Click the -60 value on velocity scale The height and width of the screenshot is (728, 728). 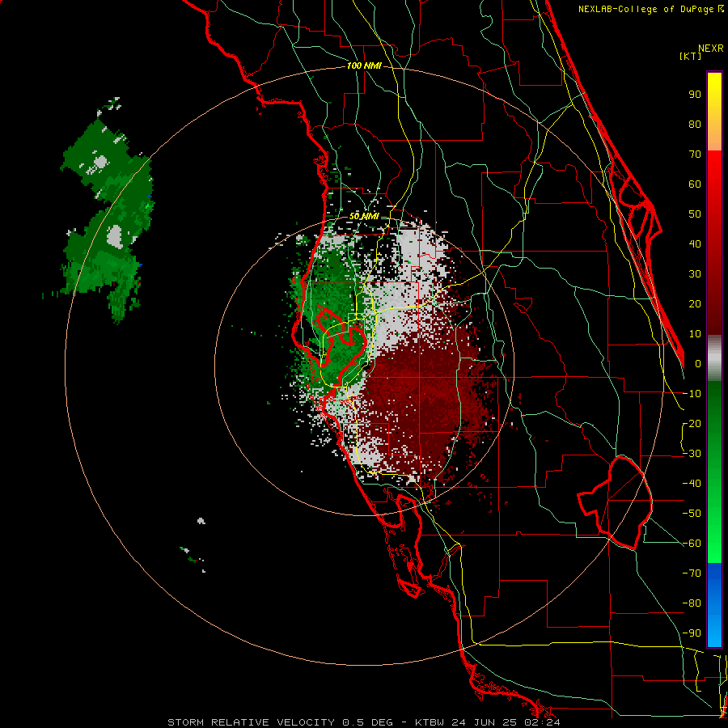[692, 544]
